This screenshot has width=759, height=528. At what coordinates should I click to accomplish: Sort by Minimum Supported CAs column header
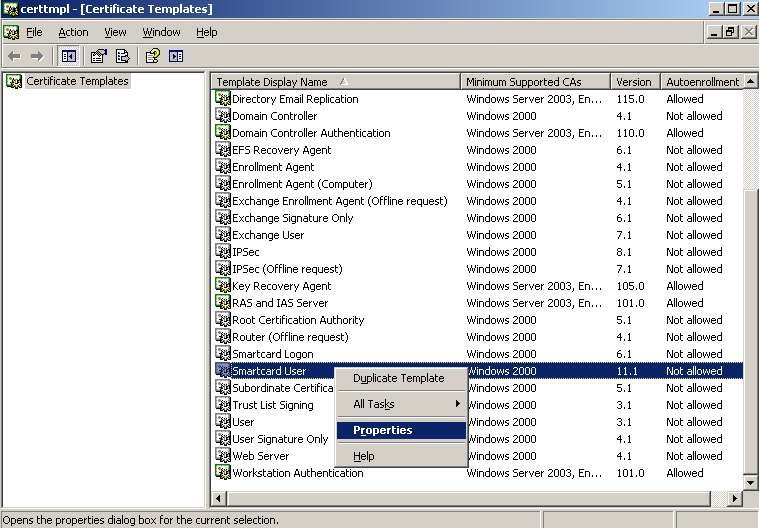point(535,82)
